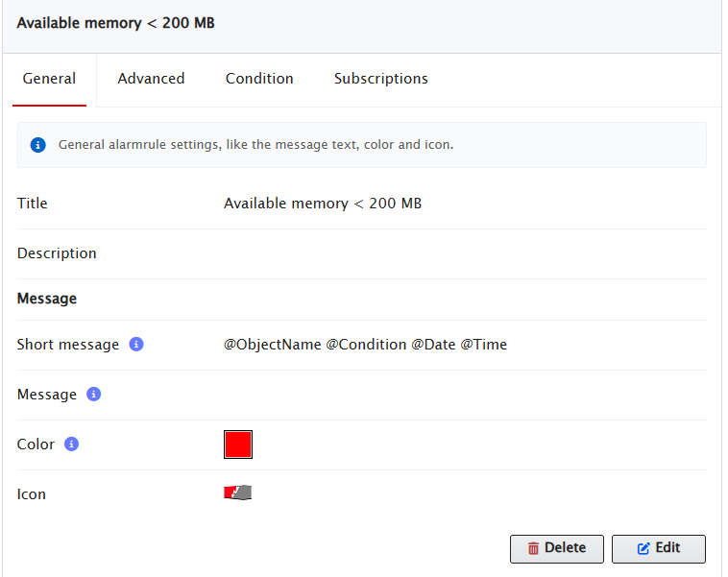
Task: Click the alarm icon image in Icon row
Action: pyautogui.click(x=238, y=493)
